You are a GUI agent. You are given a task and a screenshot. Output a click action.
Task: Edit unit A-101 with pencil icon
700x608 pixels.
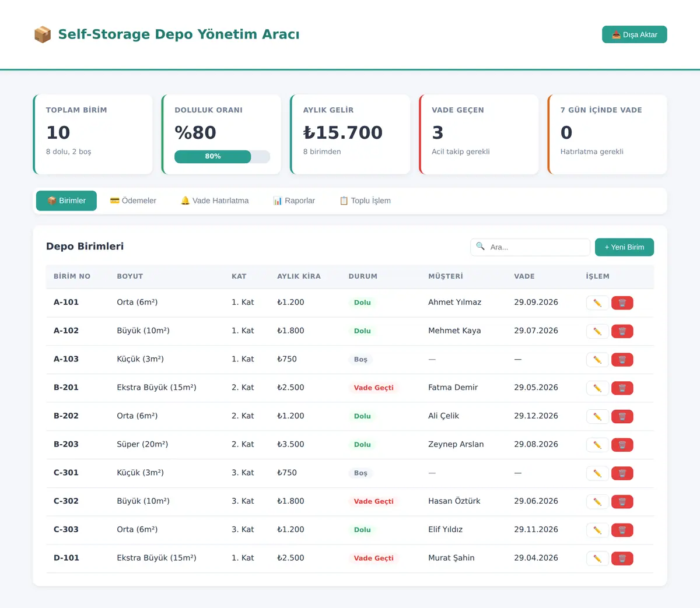[x=597, y=303]
